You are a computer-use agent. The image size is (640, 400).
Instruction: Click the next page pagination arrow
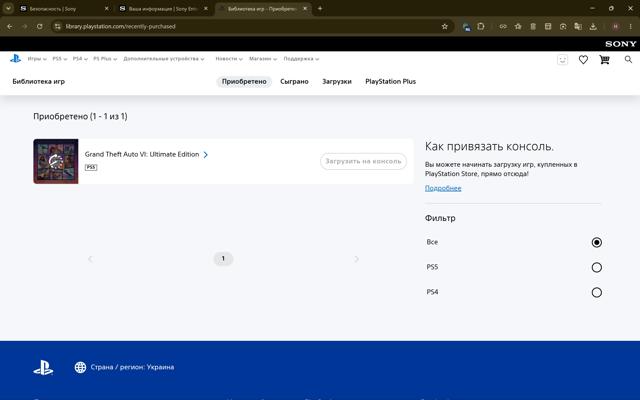[x=356, y=259]
